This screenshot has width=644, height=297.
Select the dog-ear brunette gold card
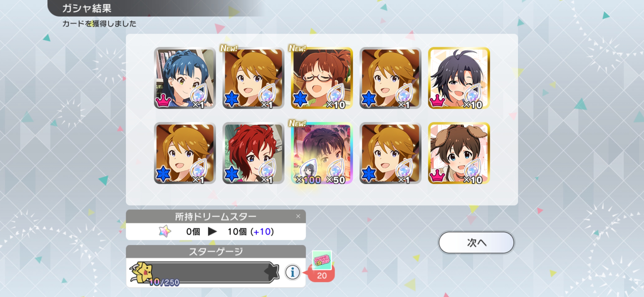click(x=459, y=153)
